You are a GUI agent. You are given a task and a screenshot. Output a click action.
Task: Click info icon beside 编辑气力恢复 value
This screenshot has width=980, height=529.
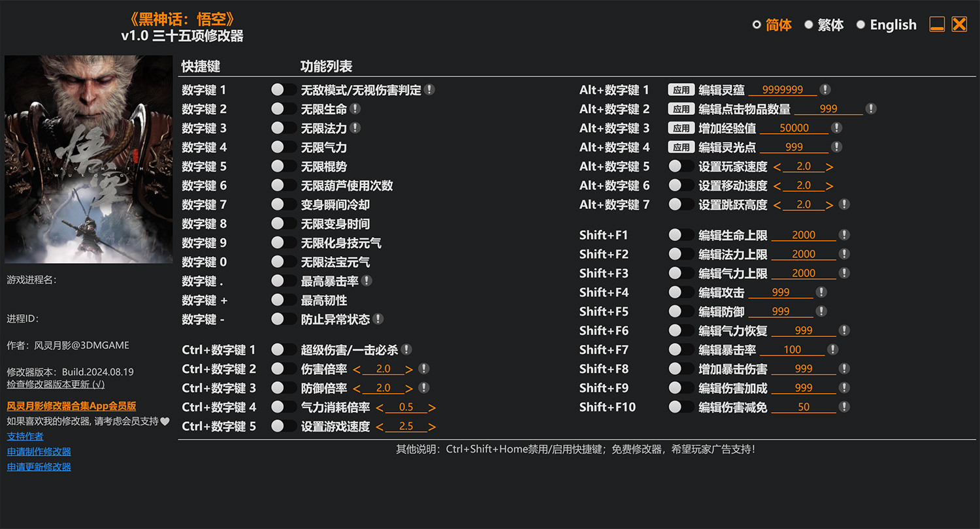tap(844, 330)
